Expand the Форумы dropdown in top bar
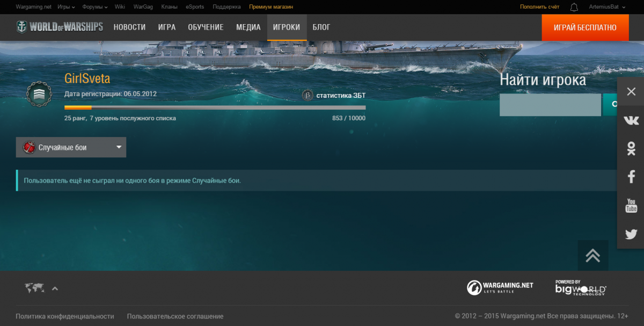Image resolution: width=644 pixels, height=326 pixels. tap(96, 7)
